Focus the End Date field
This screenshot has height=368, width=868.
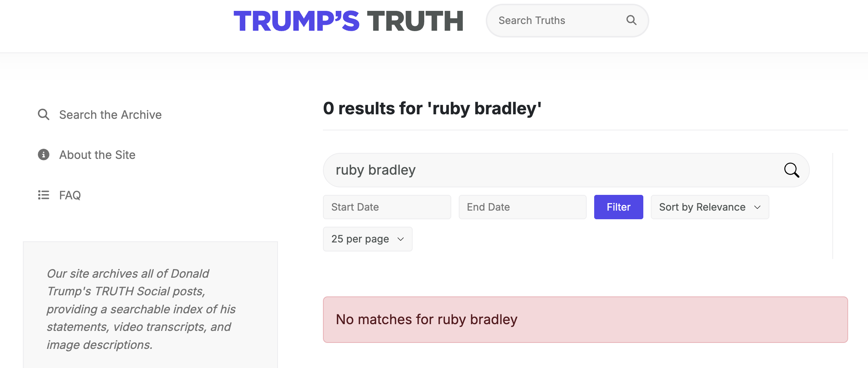click(x=523, y=207)
